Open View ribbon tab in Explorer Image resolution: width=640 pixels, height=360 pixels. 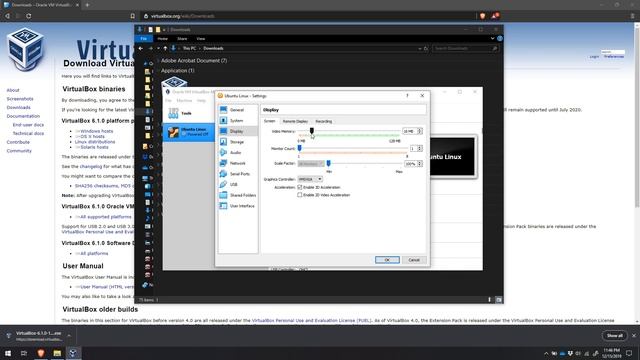click(200, 38)
